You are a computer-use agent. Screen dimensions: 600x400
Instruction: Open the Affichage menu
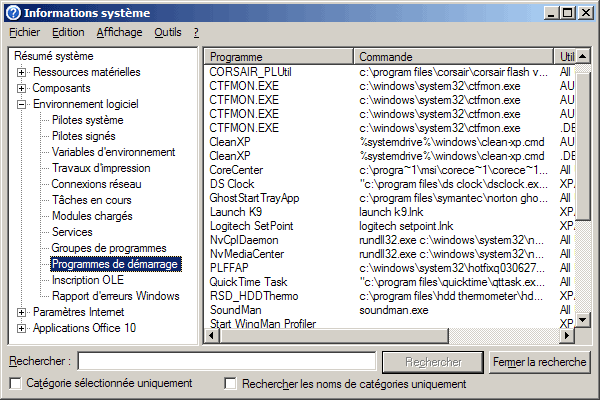click(119, 32)
